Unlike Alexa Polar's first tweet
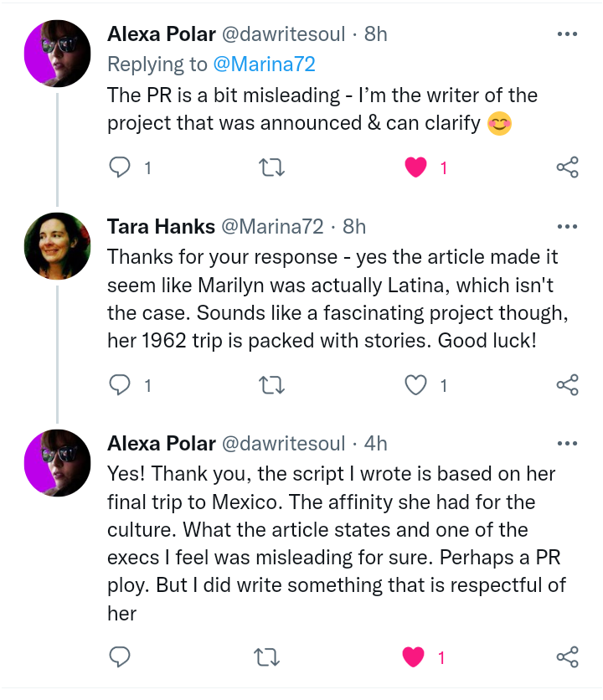603x700 pixels. tap(416, 167)
